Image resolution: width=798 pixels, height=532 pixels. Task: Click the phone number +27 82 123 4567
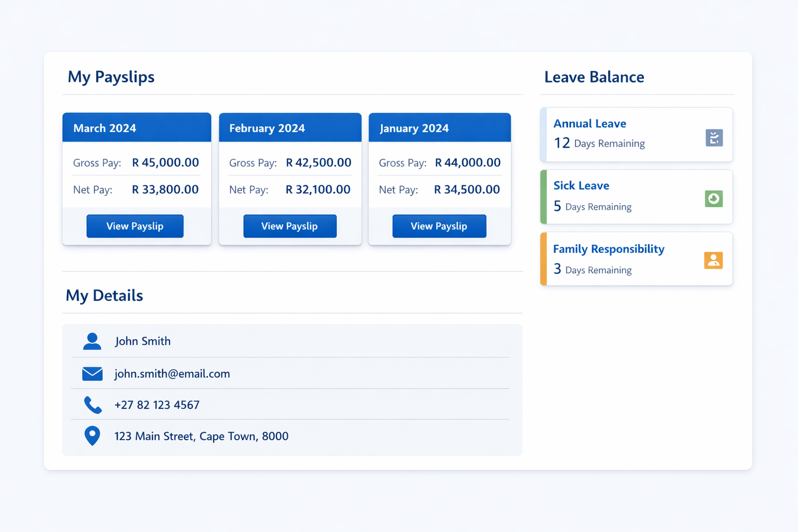[x=157, y=405]
